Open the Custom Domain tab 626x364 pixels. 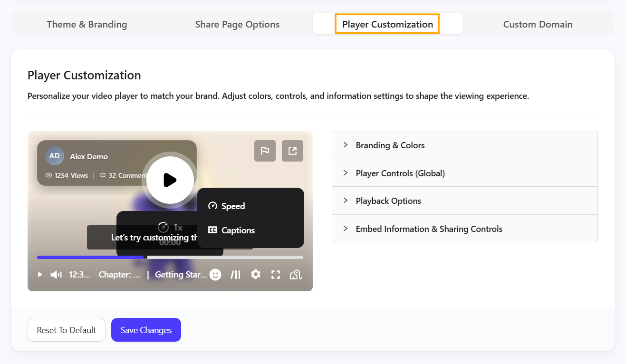click(538, 24)
